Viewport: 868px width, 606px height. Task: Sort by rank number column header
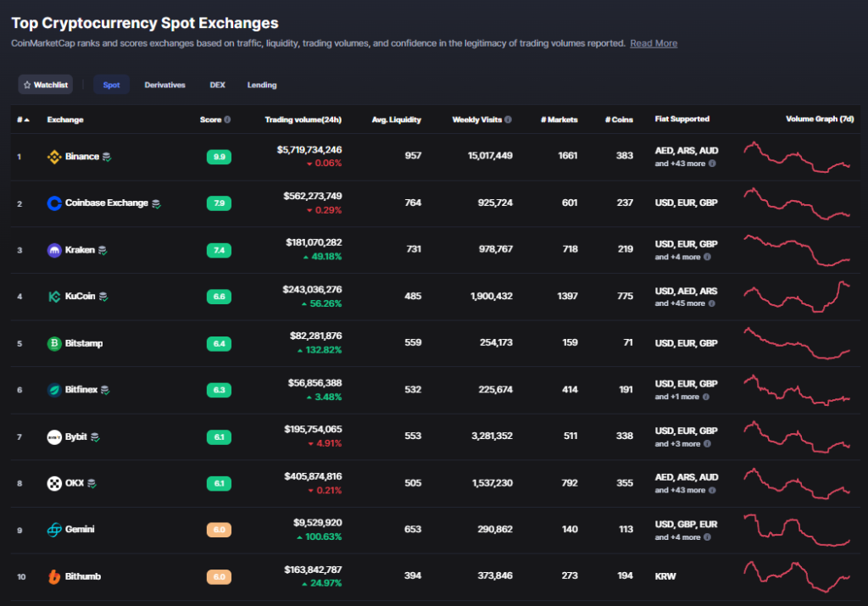23,120
